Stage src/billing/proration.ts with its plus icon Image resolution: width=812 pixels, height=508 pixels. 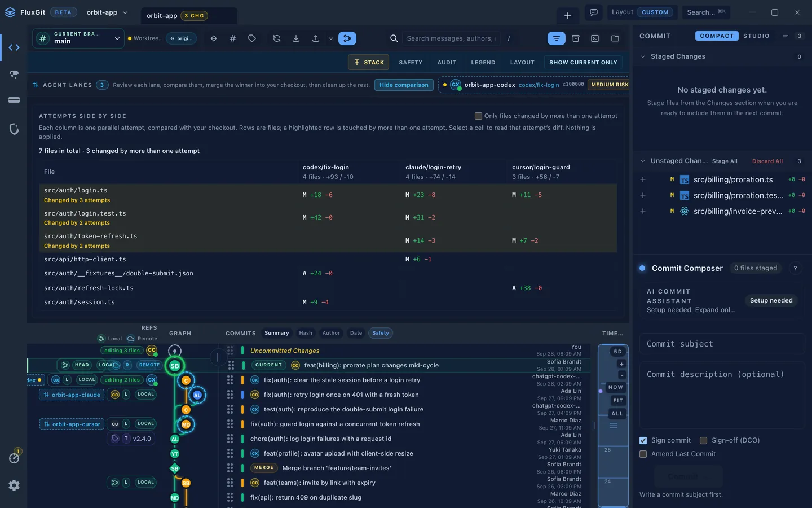point(643,179)
